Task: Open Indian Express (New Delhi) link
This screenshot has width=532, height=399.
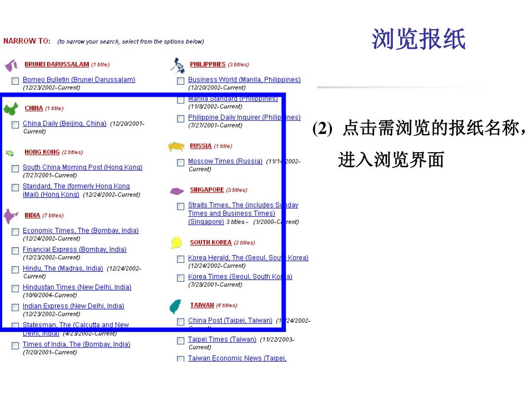Action: point(73,306)
